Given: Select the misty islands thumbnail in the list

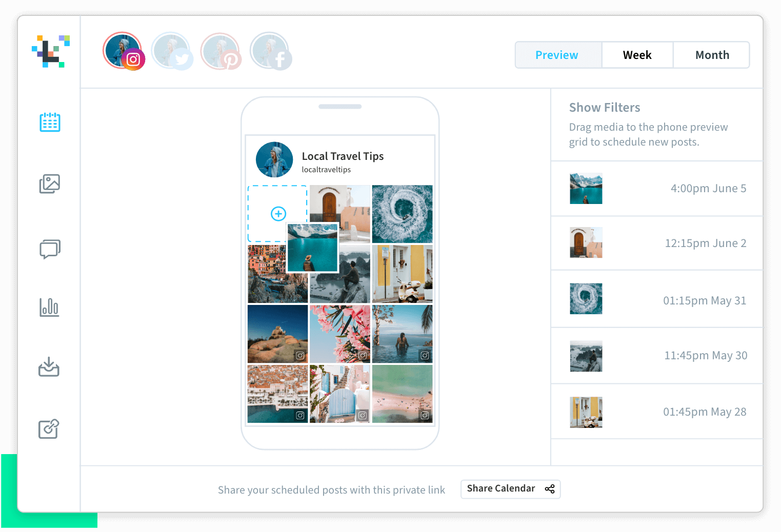Looking at the screenshot, I should click(x=586, y=356).
